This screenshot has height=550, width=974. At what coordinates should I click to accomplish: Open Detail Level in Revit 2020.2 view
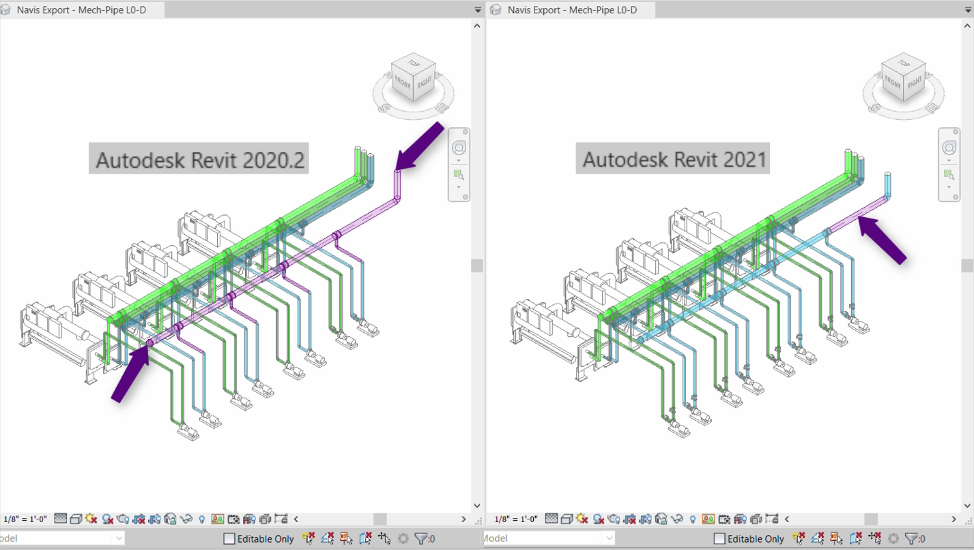point(60,518)
